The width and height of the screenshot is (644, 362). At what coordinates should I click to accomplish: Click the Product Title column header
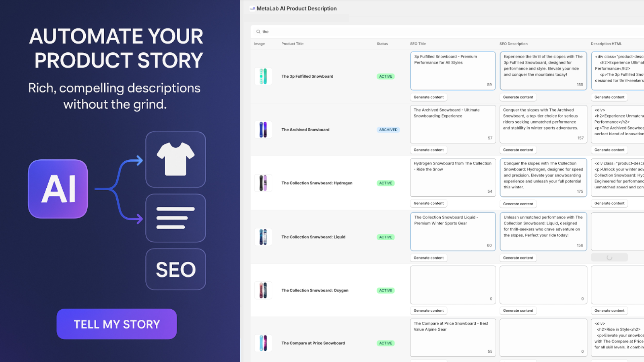[293, 44]
